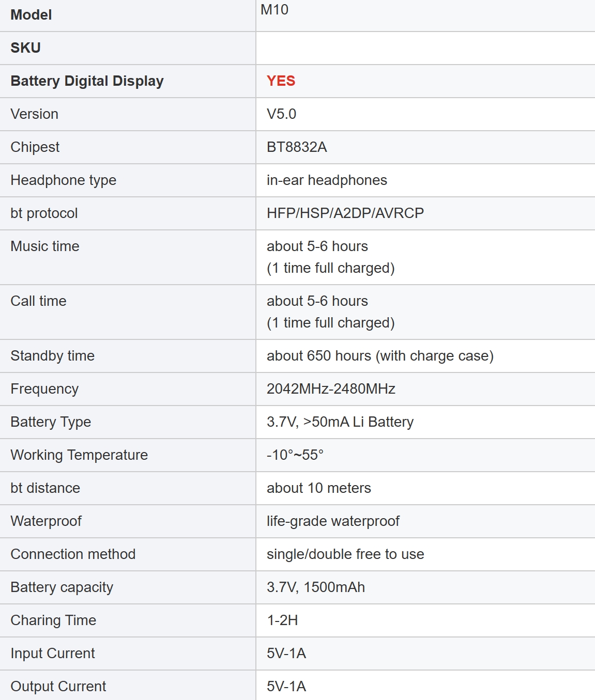Screen dimensions: 595x700
Task: Click the about 650 hours standby value
Action: point(380,356)
